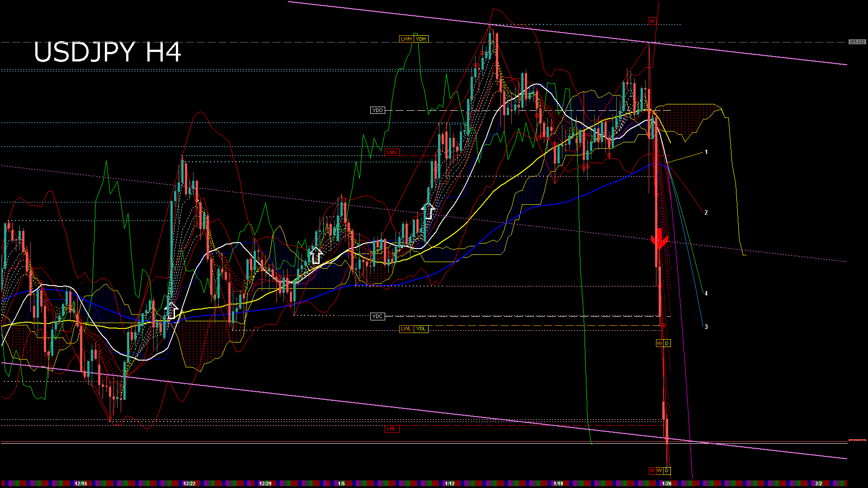Click the USDJPY H4 chart title
The width and height of the screenshot is (868, 488).
pyautogui.click(x=107, y=52)
